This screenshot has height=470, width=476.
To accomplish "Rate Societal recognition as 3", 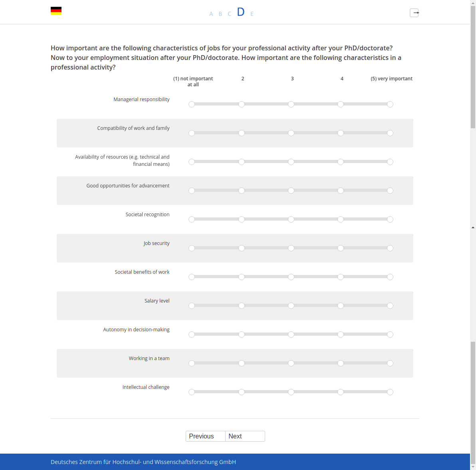I will 291,219.
